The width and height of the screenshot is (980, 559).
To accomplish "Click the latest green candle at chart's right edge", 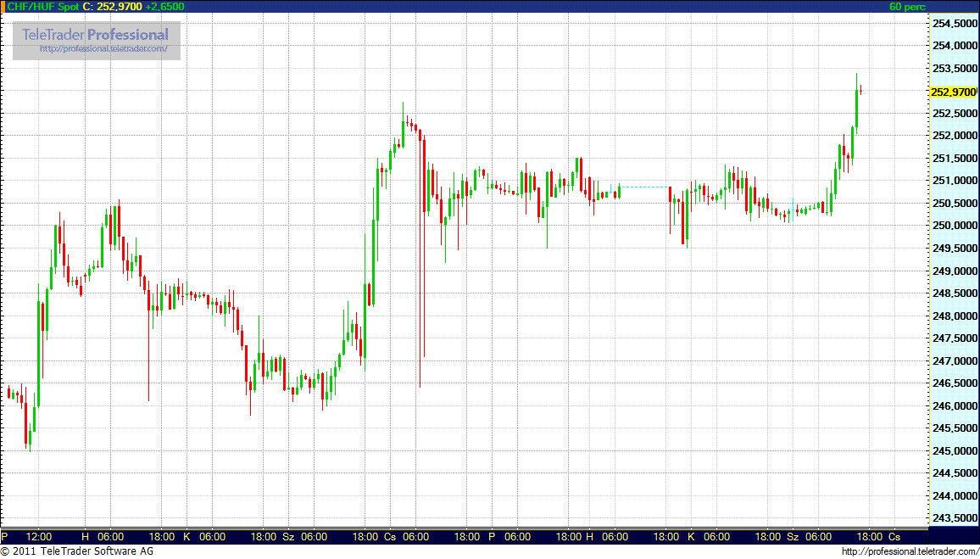I will tap(856, 106).
